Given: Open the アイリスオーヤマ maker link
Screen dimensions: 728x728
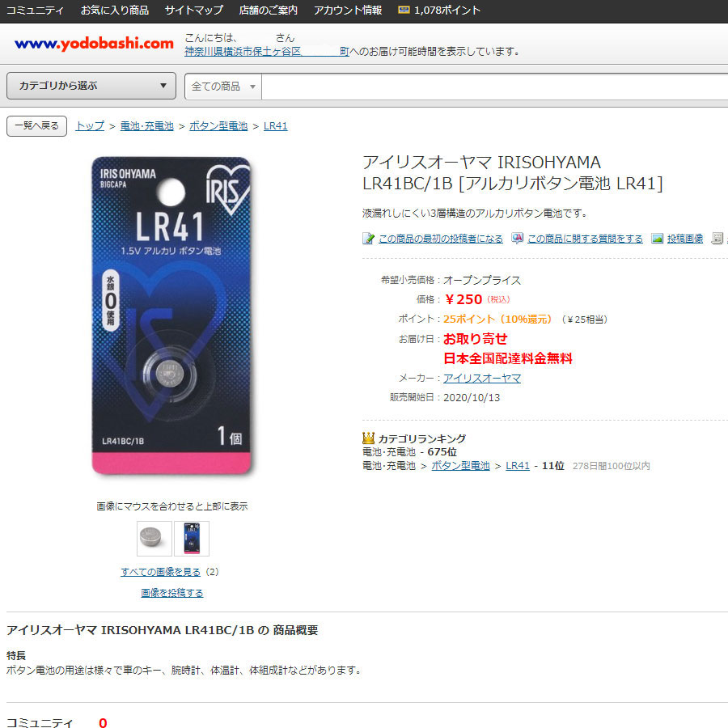Looking at the screenshot, I should coord(482,378).
